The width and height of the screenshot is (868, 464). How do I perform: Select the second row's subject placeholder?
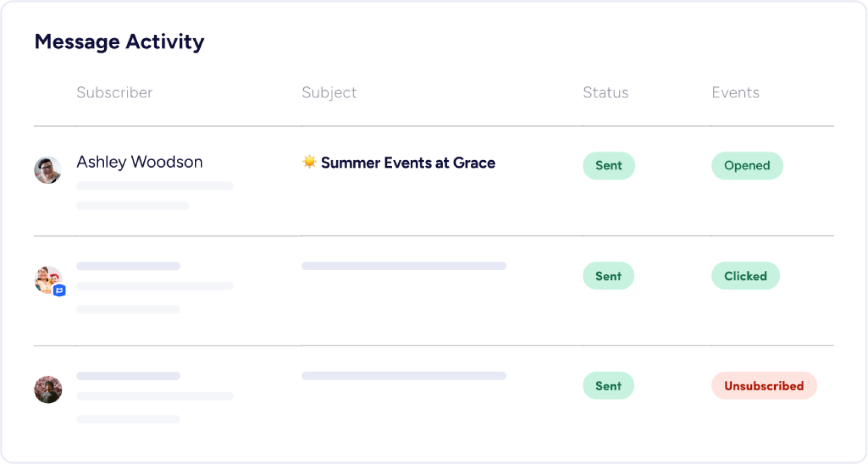pyautogui.click(x=404, y=266)
